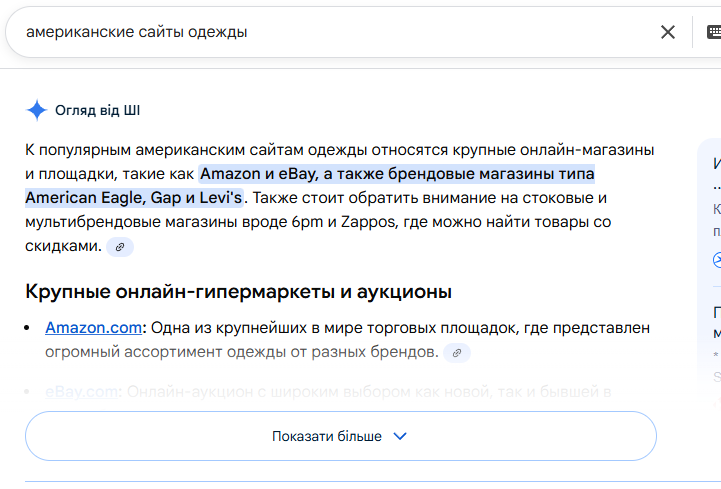Viewport: 721px width, 489px height.
Task: Click the Amazon bullet description text
Action: click(400, 327)
